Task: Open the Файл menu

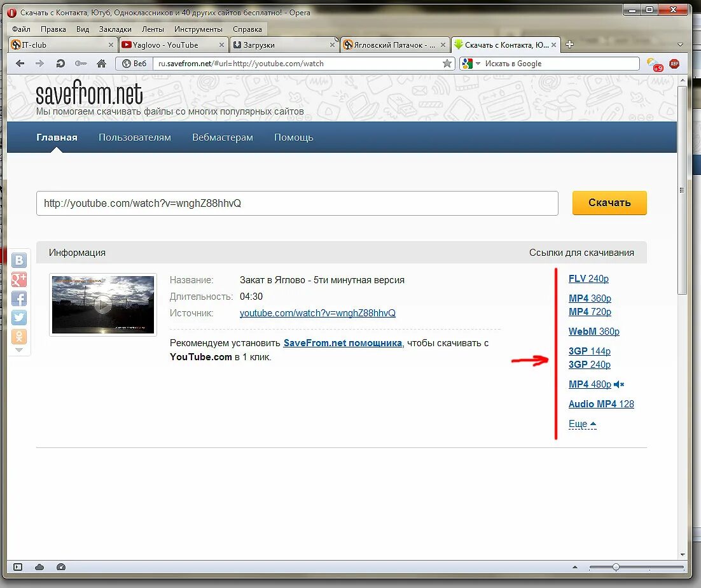Action: (x=22, y=29)
